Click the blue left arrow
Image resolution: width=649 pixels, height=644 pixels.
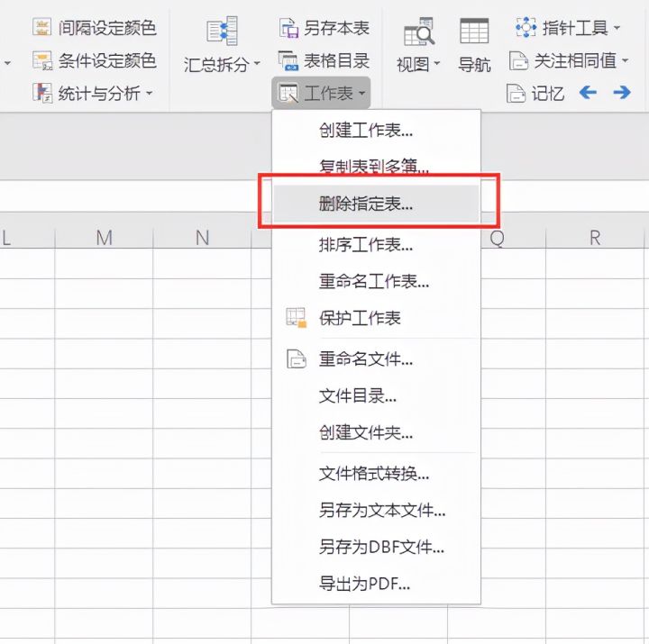tap(588, 92)
